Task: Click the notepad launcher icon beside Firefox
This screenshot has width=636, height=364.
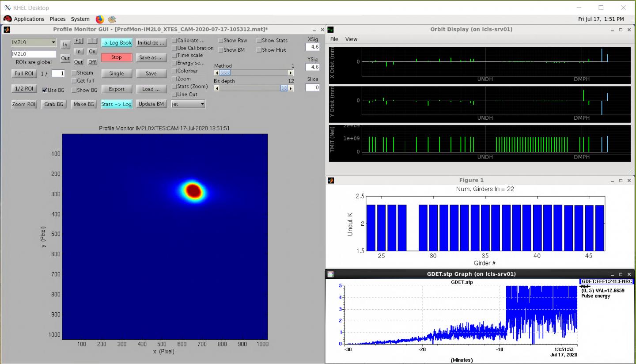Action: [112, 19]
